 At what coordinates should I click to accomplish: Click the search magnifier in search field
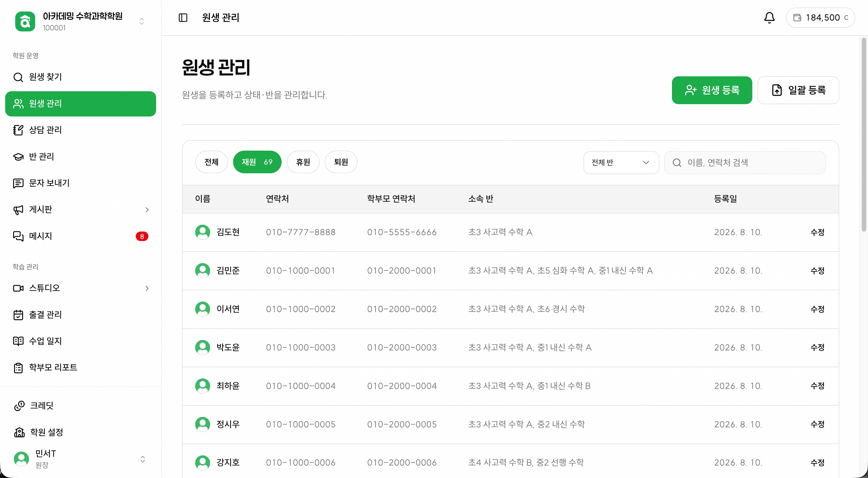point(677,163)
